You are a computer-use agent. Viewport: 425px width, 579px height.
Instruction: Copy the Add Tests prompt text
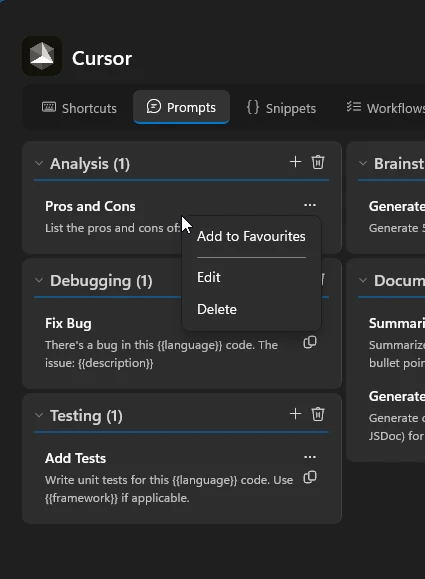(x=310, y=477)
